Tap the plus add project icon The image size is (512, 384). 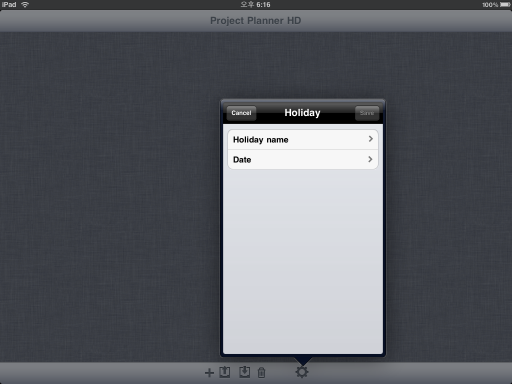click(209, 372)
